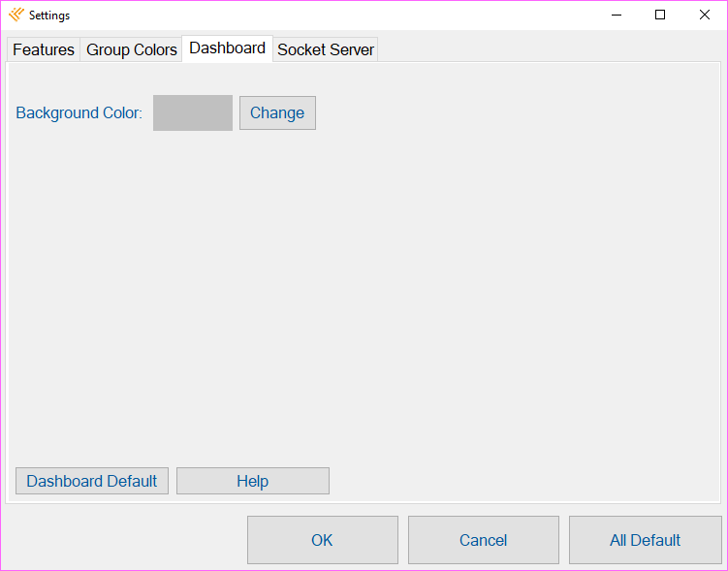728x571 pixels.
Task: Click the orange app icon in title bar
Action: 16,15
